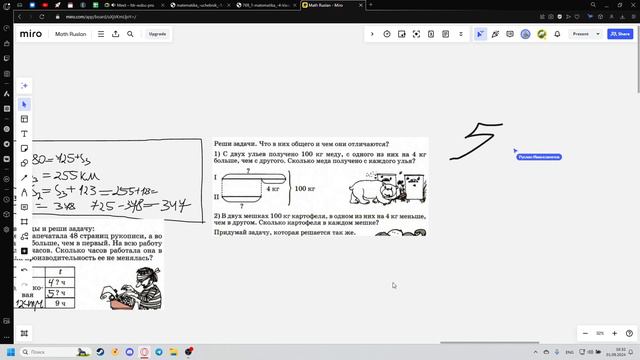Click the Present button
The height and width of the screenshot is (360, 640).
click(x=580, y=34)
